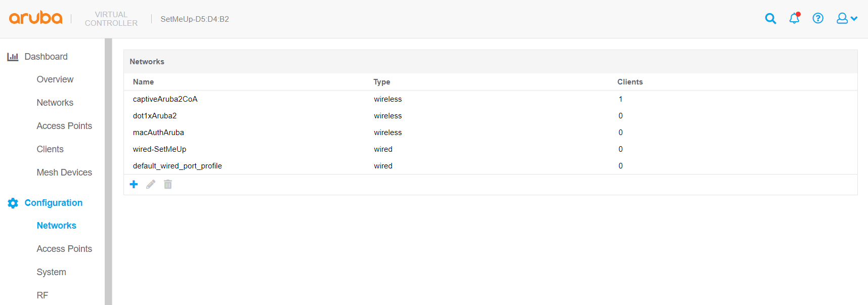Click the pencil edit network icon
The image size is (868, 305).
[x=151, y=185]
